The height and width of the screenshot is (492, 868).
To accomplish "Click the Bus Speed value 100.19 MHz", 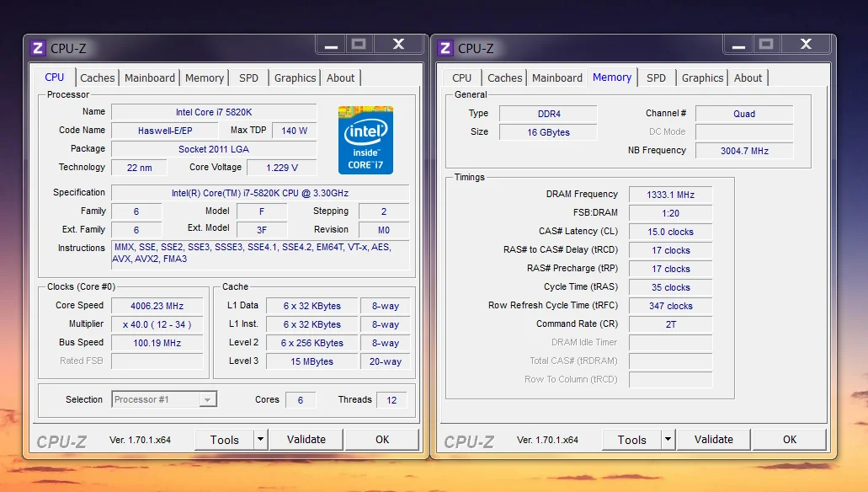I will click(157, 343).
